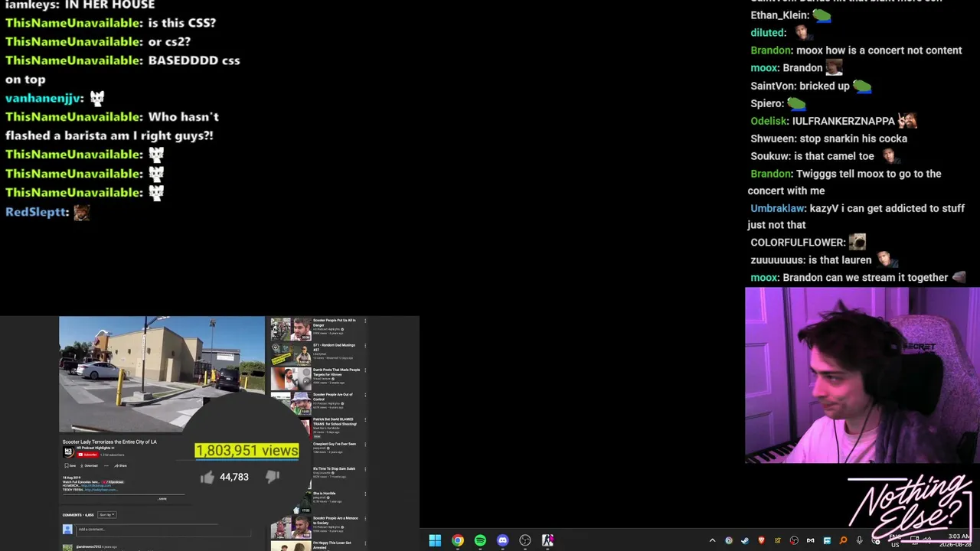This screenshot has width=980, height=551.
Task: Click the Add a comment field
Action: tap(163, 530)
